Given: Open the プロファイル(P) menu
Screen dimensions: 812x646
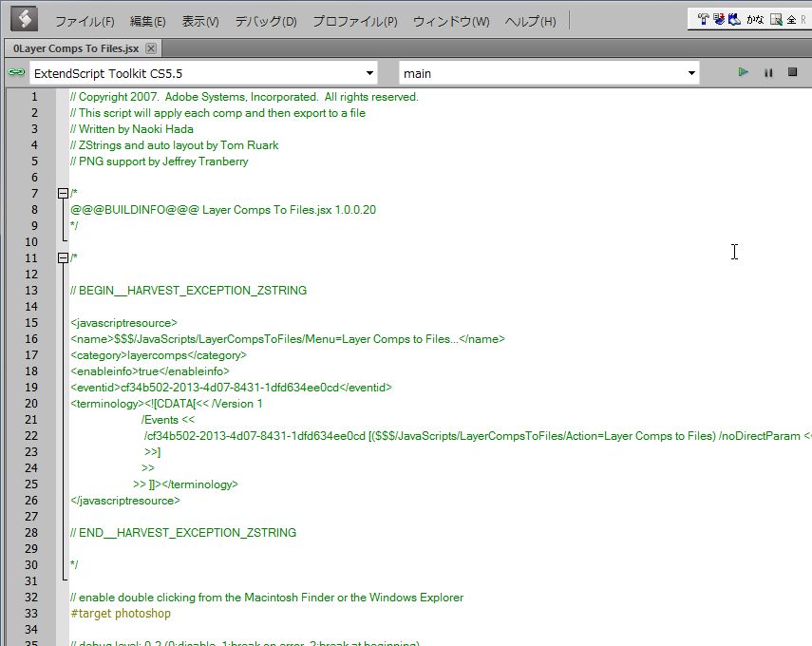Looking at the screenshot, I should click(355, 21).
